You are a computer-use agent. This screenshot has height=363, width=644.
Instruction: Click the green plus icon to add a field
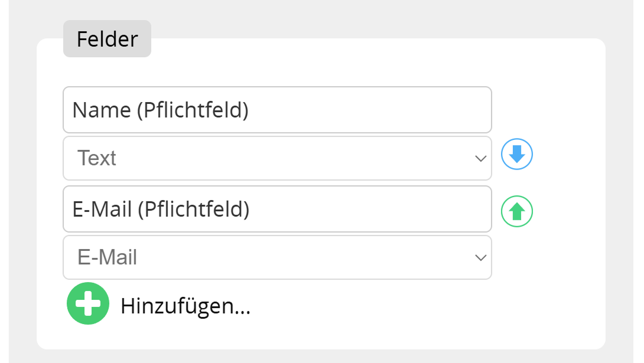tap(88, 303)
